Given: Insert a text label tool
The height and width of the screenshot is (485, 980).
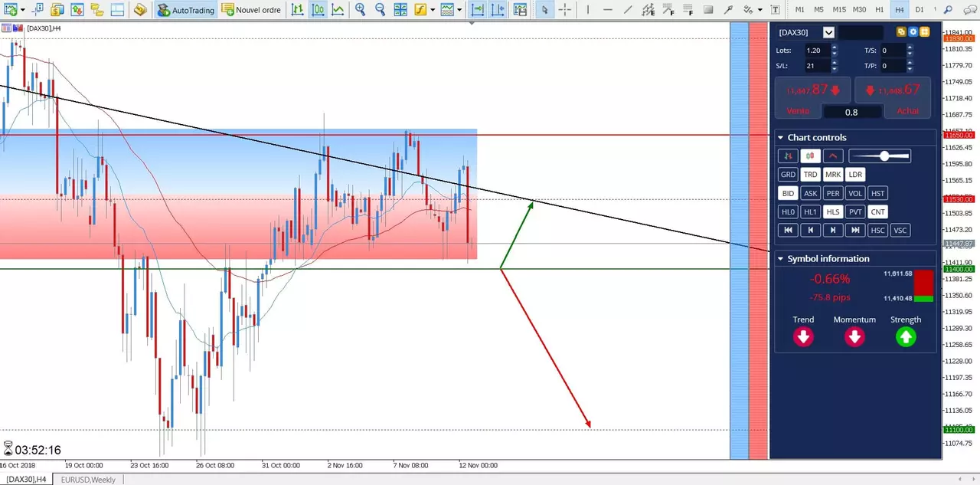Looking at the screenshot, I should click(x=775, y=10).
